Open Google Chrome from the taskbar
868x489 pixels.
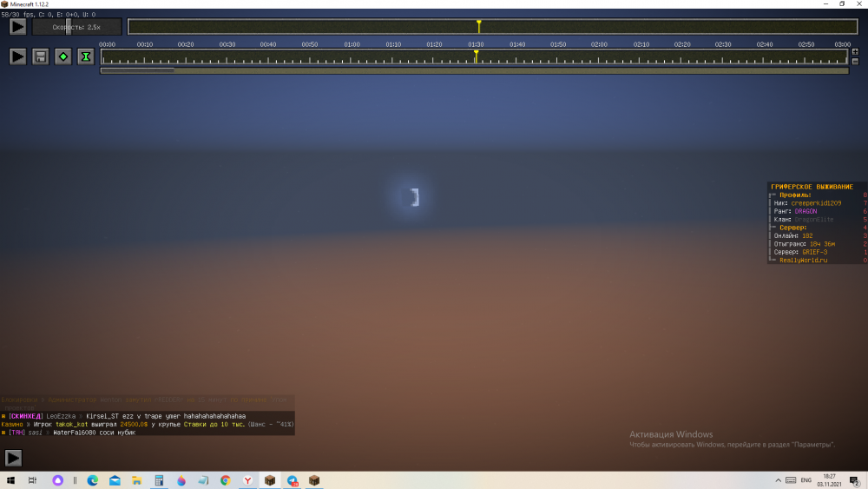click(226, 480)
